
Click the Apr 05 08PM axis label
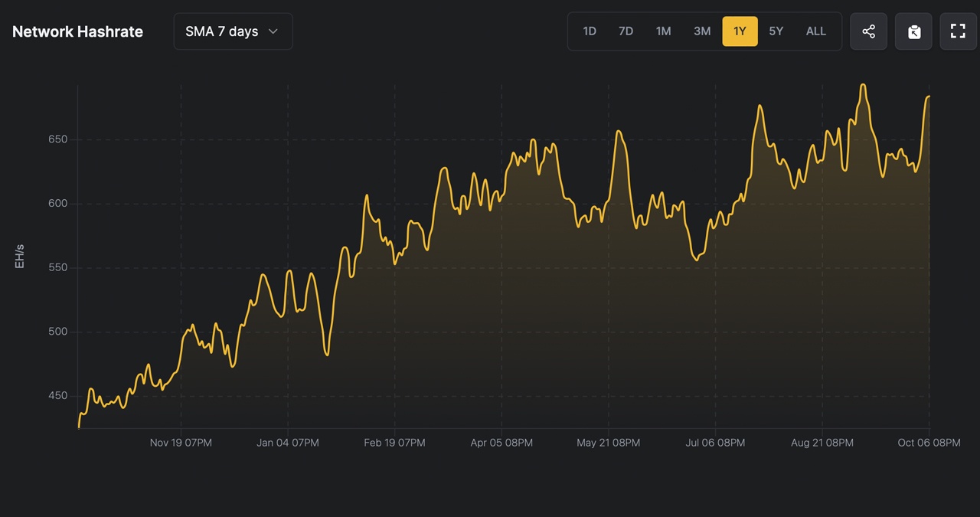(501, 443)
